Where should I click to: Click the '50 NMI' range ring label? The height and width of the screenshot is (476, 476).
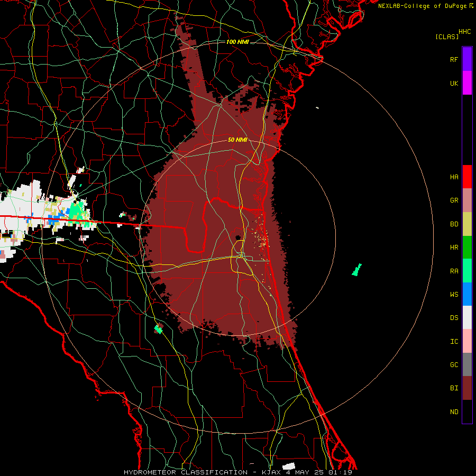[237, 140]
